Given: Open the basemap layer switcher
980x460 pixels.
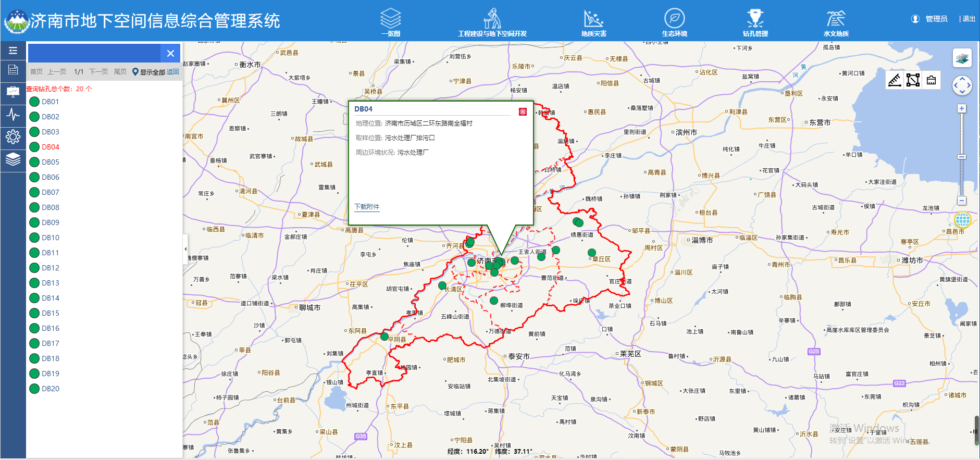Looking at the screenshot, I should (962, 58).
